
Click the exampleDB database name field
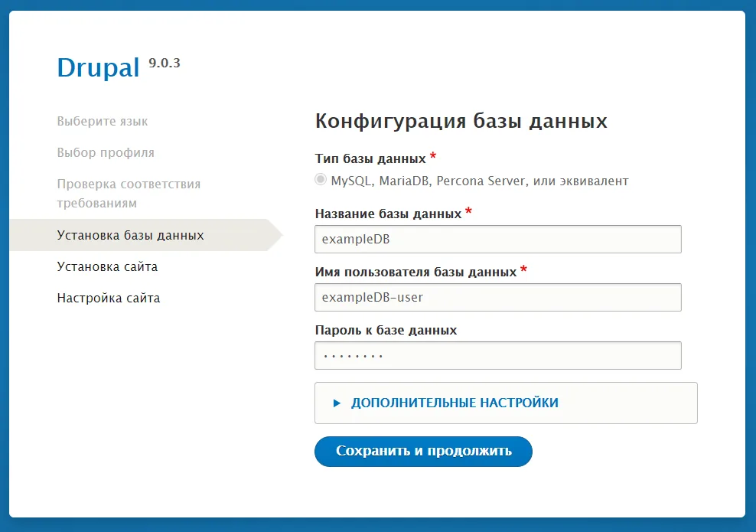click(x=497, y=239)
